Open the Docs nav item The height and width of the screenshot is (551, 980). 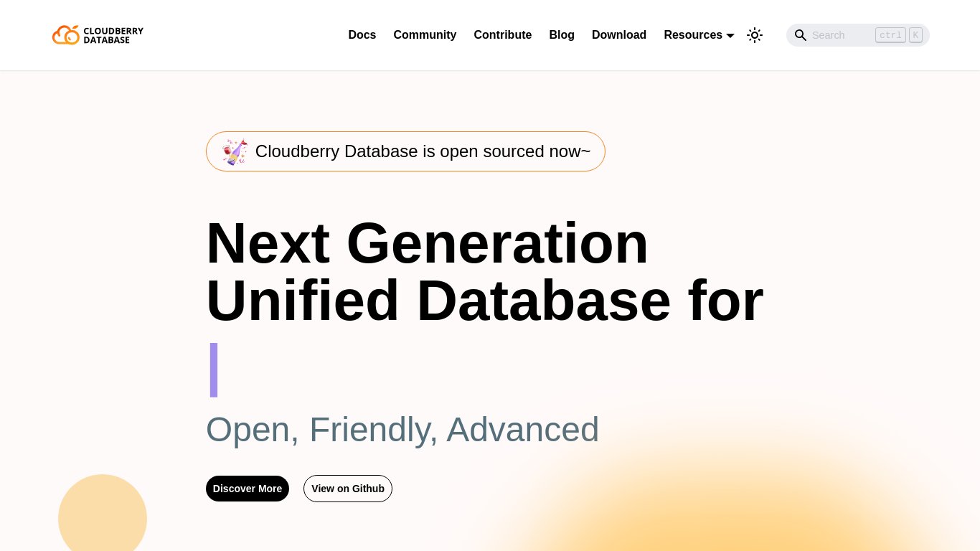pos(362,35)
